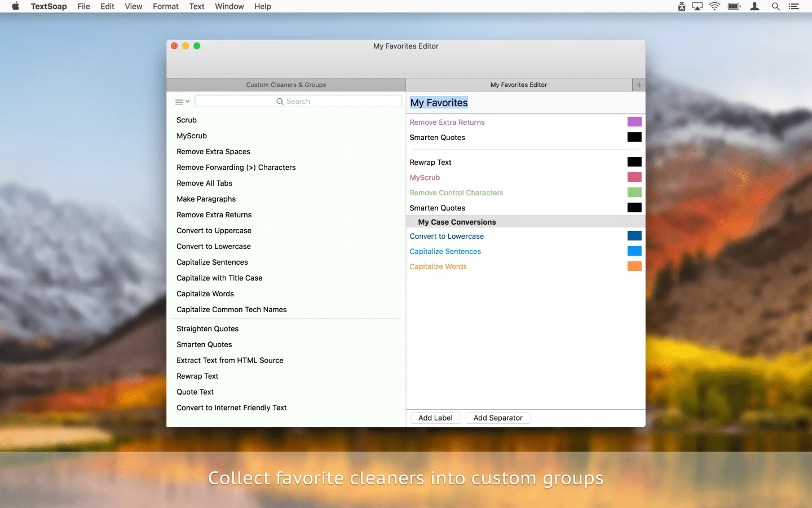Image resolution: width=812 pixels, height=508 pixels.
Task: Select the My Case Conversions label
Action: pyautogui.click(x=457, y=222)
